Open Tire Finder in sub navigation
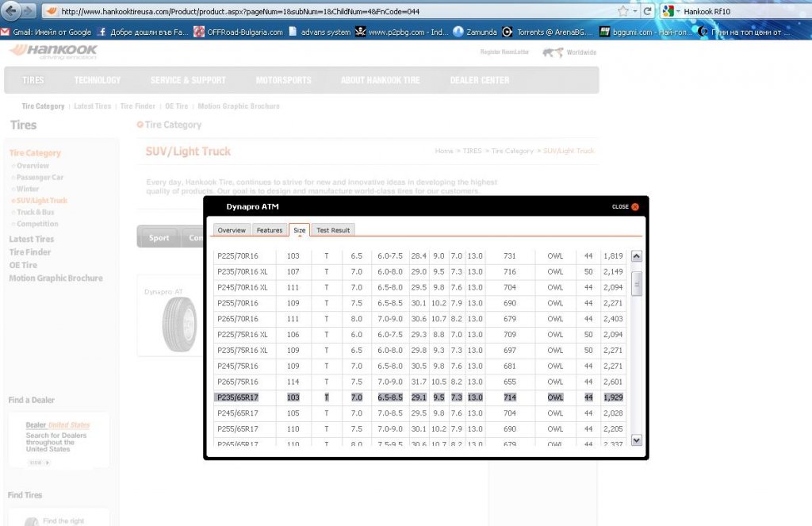This screenshot has height=526, width=812. pos(137,106)
